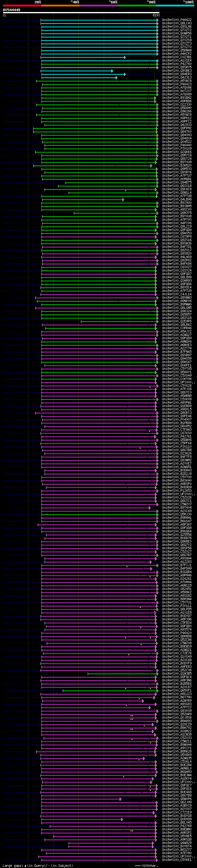Open hit UniRef100_Q9M3T5 label
The height and width of the screenshot is (868, 197).
tap(177, 213)
